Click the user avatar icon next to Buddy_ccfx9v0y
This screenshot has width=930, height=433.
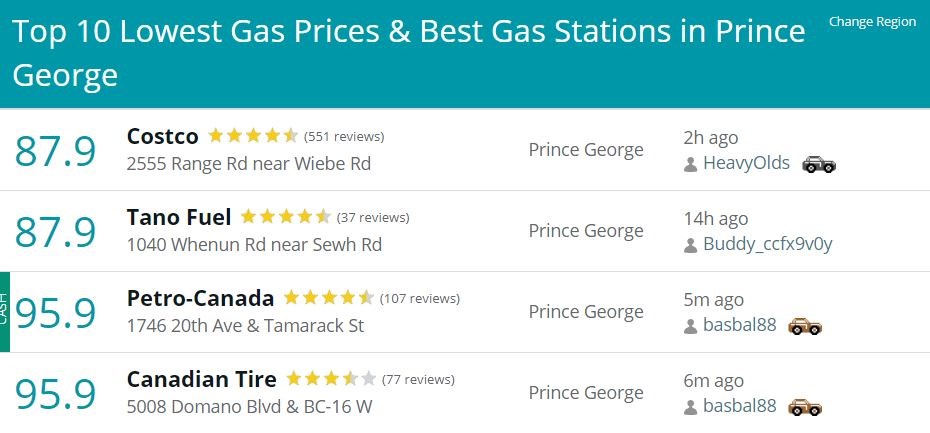[x=690, y=245]
